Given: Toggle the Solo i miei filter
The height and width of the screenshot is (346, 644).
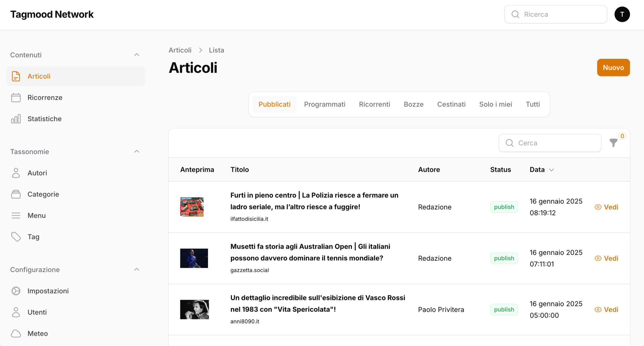Looking at the screenshot, I should [x=495, y=104].
